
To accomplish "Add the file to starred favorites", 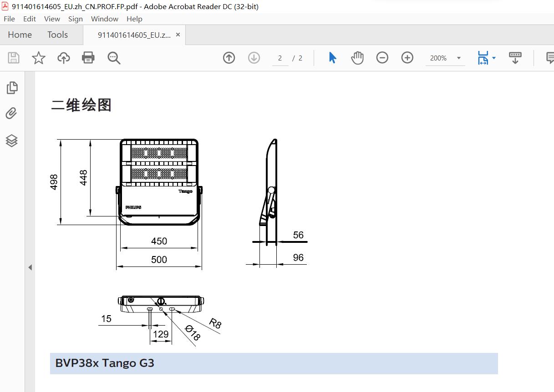I will coord(39,58).
